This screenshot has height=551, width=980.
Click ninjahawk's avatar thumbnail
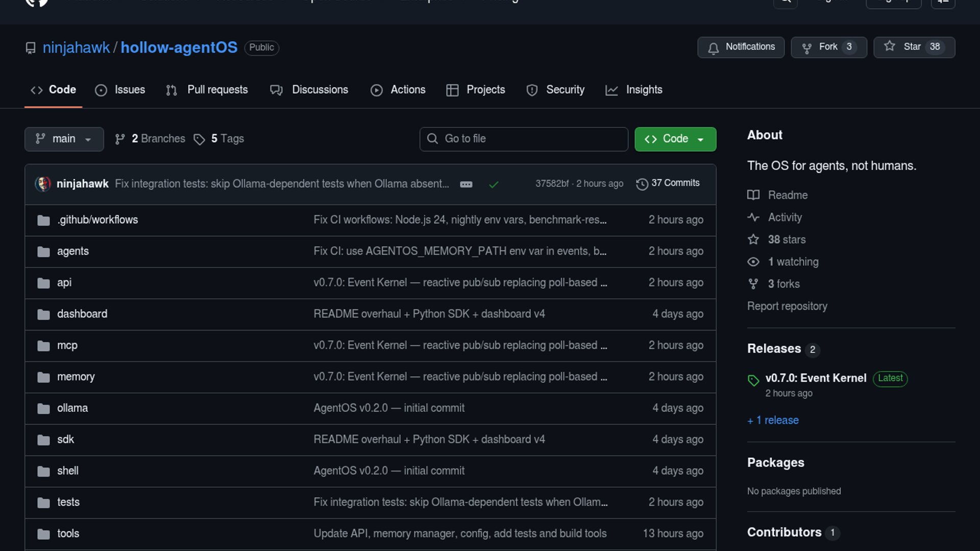(43, 184)
